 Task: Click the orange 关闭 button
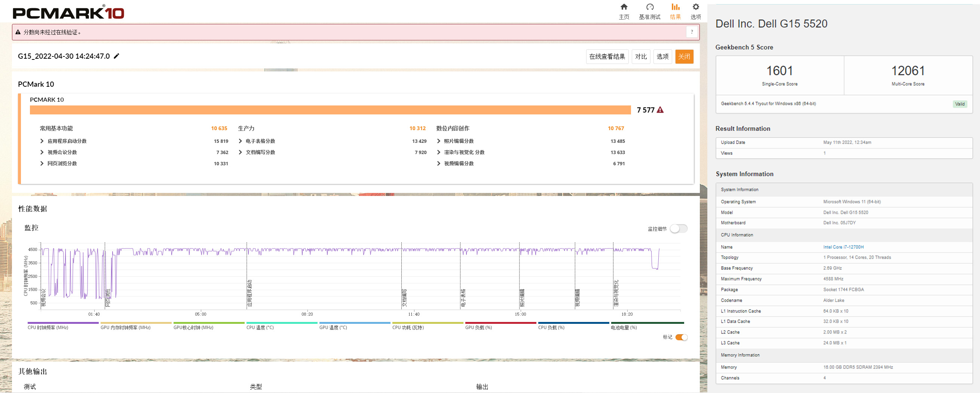[684, 57]
